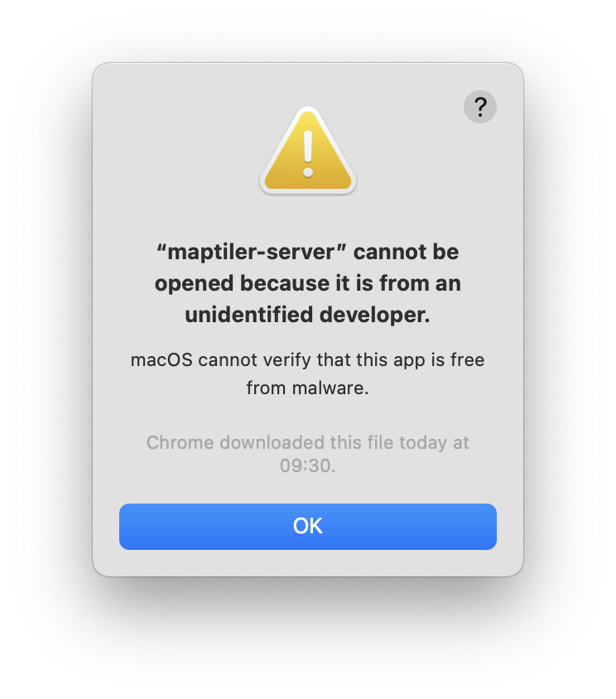
Task: Dismiss the dialog with the OK button
Action: 307,527
